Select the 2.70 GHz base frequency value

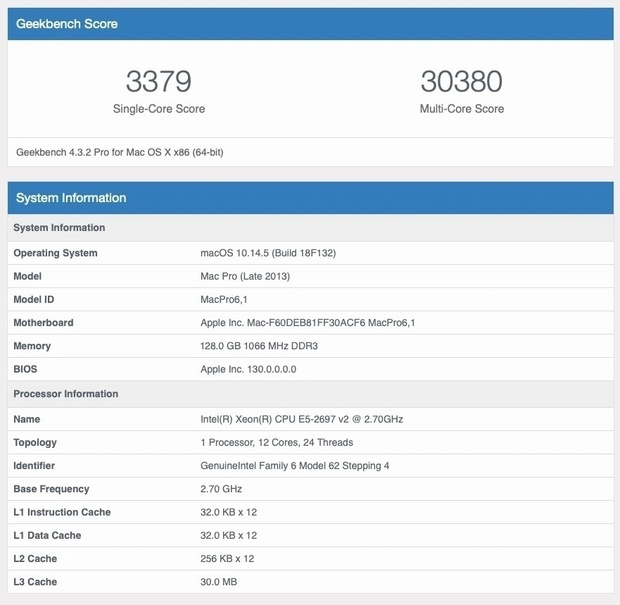221,489
